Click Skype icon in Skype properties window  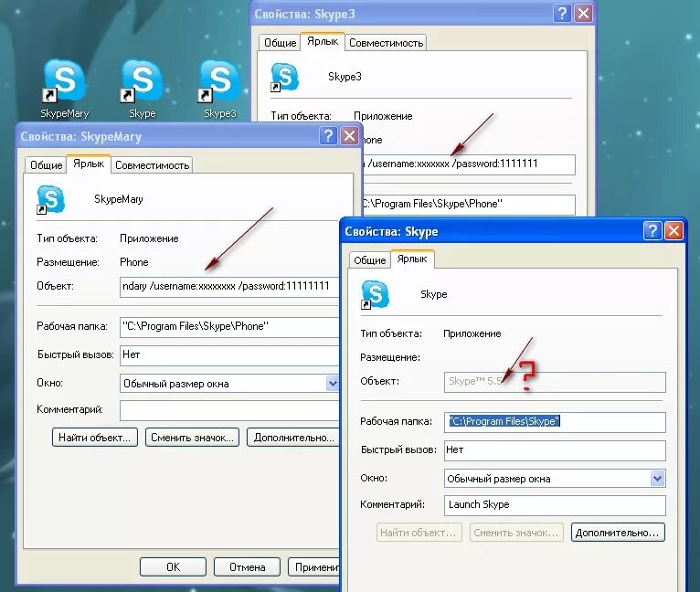click(375, 295)
